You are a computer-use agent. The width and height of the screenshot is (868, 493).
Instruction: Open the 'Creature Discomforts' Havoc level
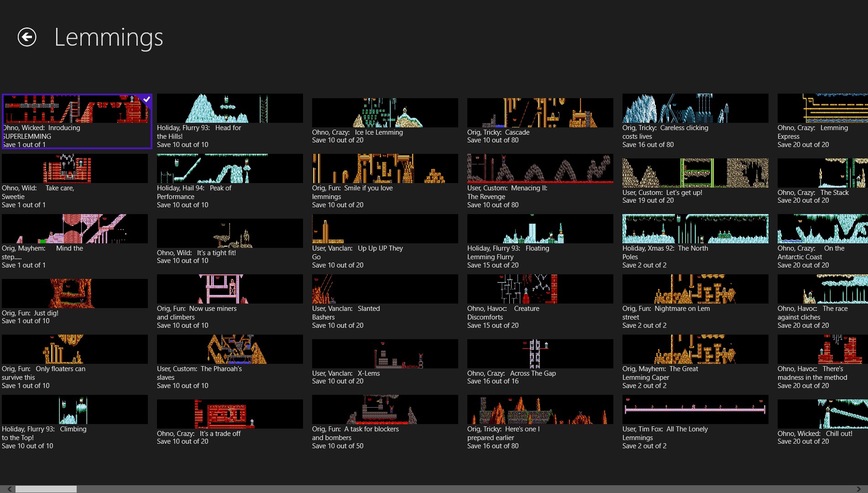click(540, 302)
